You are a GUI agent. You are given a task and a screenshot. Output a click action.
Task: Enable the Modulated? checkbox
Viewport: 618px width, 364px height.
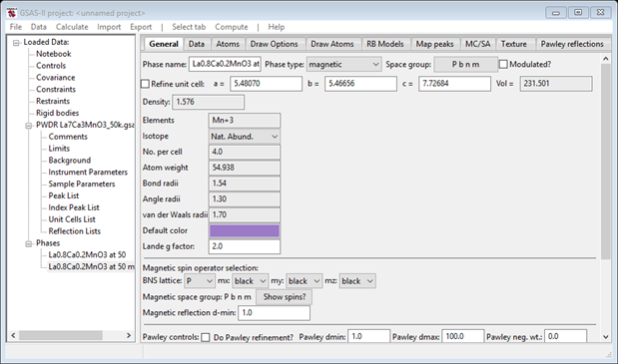click(x=503, y=64)
